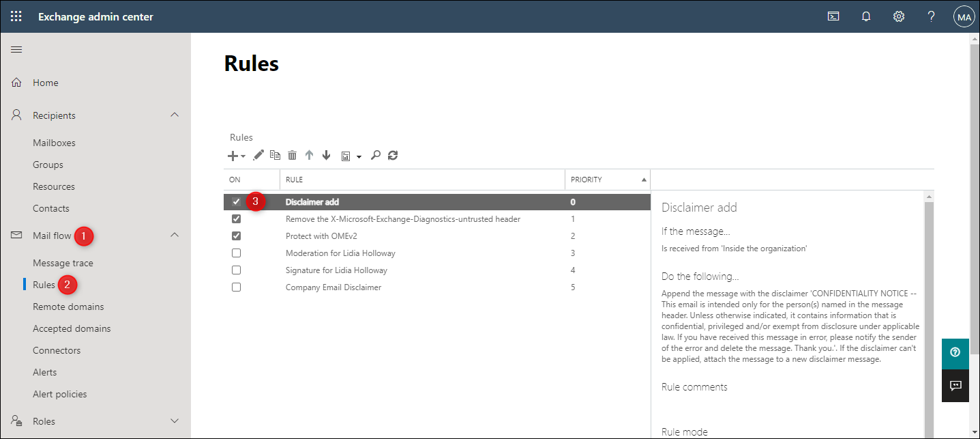Viewport: 980px width, 439px height.
Task: Enable Moderation for Lidia Holloway rule checkbox
Action: pyautogui.click(x=236, y=253)
